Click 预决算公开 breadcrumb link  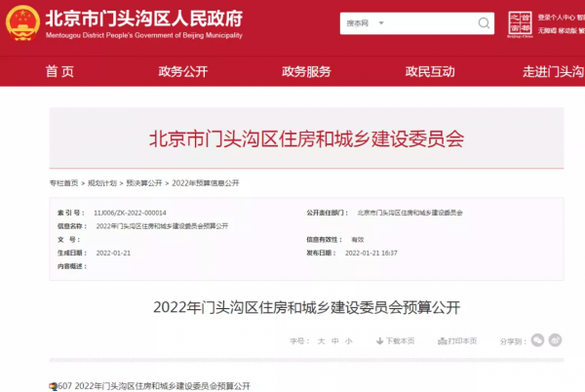(144, 183)
